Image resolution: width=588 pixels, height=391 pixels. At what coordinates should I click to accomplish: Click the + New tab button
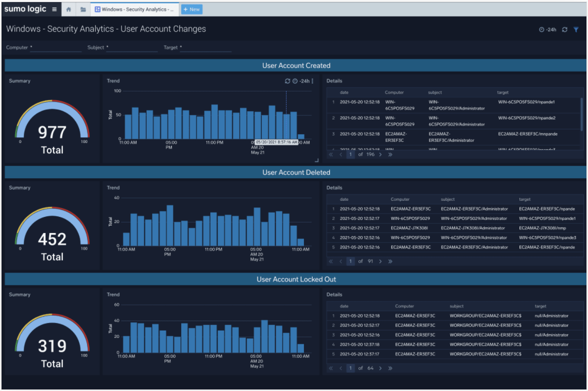click(192, 9)
